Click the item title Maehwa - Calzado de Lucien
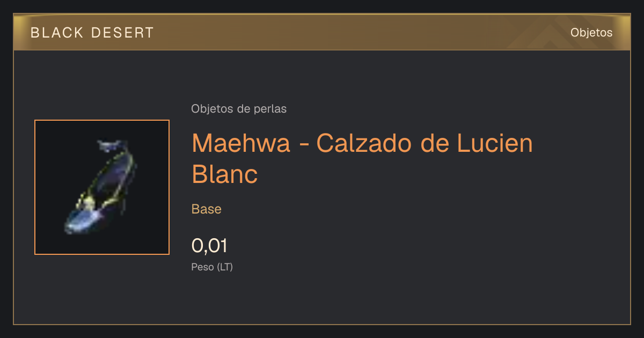 click(x=362, y=143)
